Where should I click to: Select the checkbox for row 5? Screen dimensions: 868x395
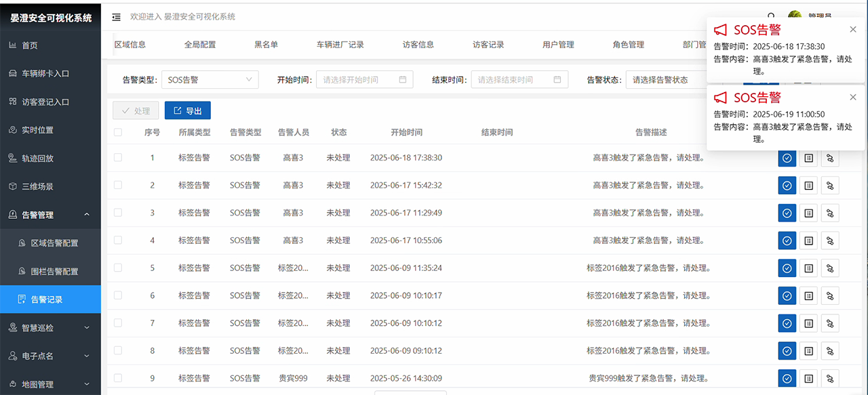(x=118, y=268)
